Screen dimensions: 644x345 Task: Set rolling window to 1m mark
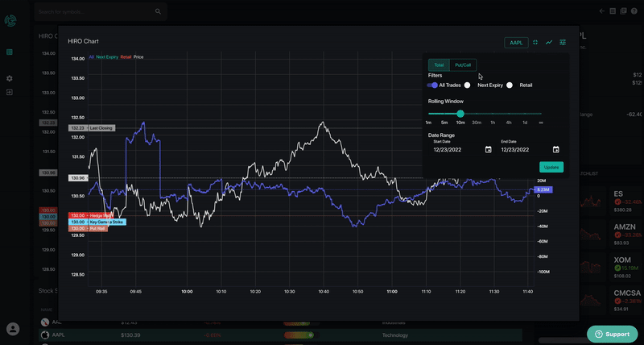click(x=428, y=123)
